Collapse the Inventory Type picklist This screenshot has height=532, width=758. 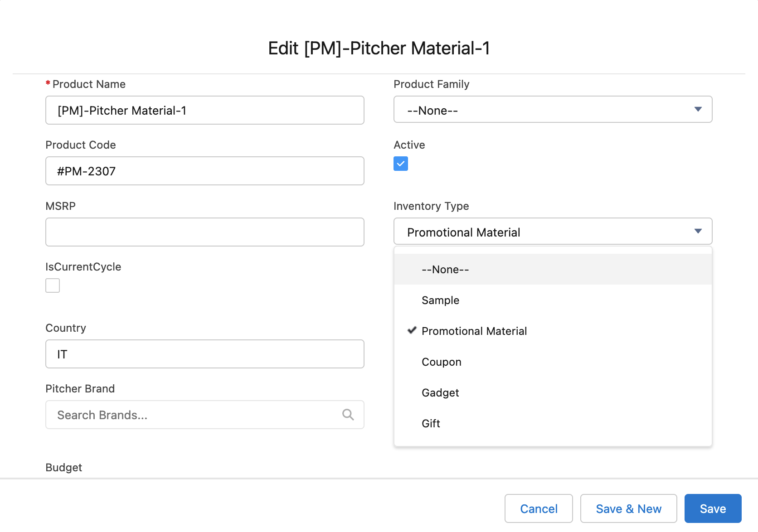pyautogui.click(x=552, y=232)
